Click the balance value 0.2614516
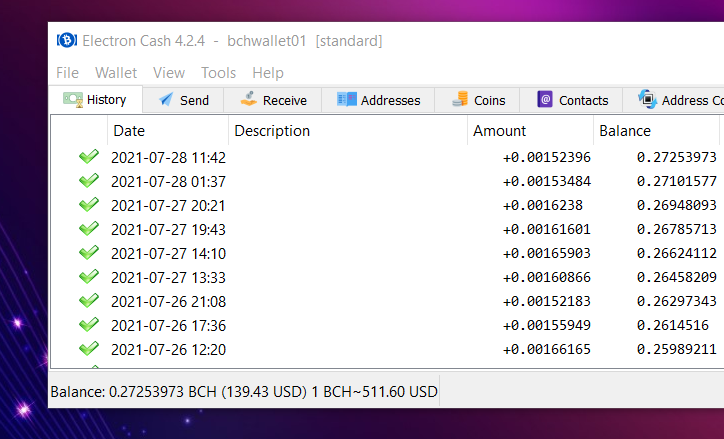 click(x=673, y=325)
